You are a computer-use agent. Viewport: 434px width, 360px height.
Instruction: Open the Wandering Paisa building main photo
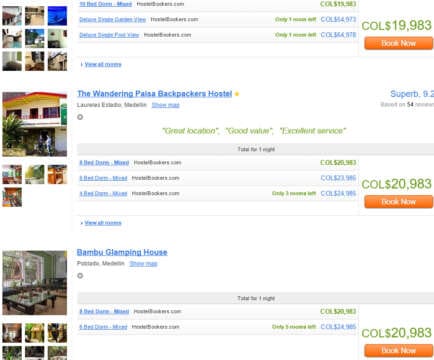(35, 124)
